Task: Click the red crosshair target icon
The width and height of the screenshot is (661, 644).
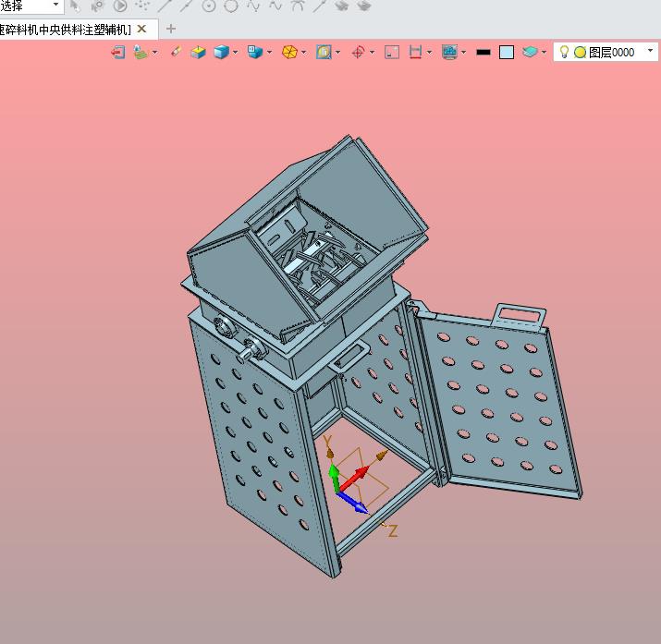Action: coord(358,53)
